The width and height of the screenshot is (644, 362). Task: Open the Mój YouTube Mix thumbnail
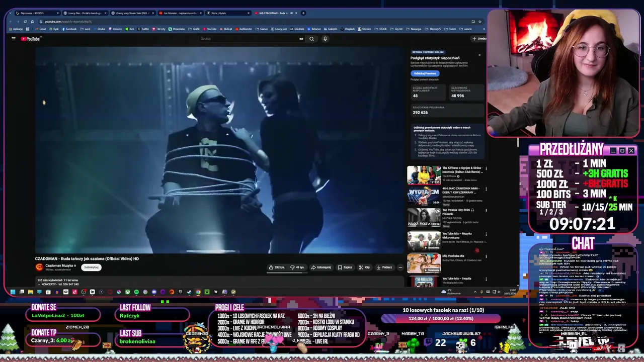(x=424, y=263)
